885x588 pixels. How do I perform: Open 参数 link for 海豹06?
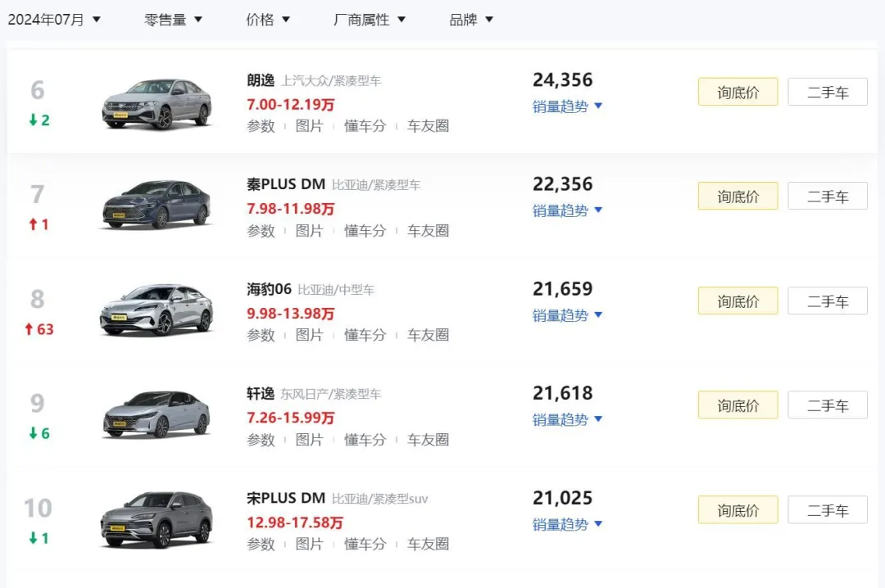click(x=261, y=335)
